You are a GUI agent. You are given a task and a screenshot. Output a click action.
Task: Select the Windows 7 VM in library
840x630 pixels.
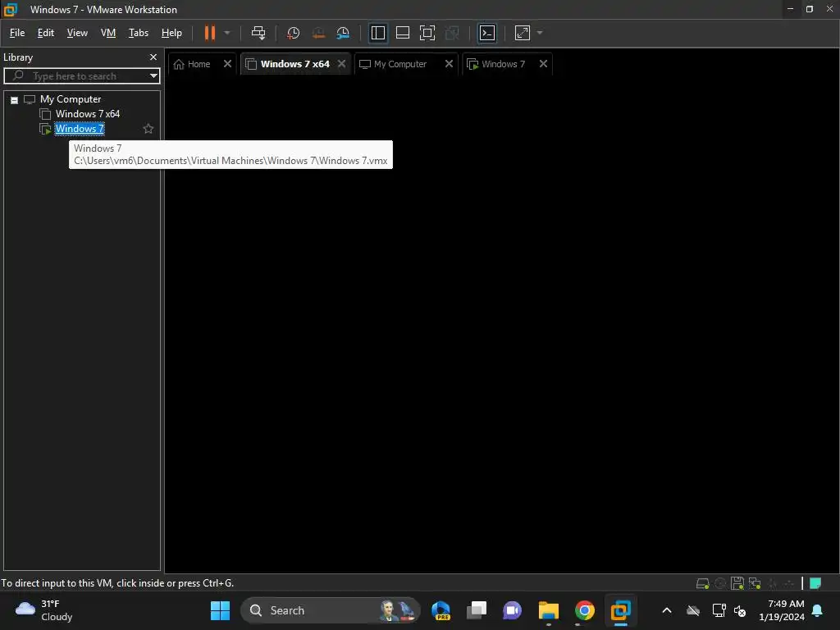coord(80,129)
